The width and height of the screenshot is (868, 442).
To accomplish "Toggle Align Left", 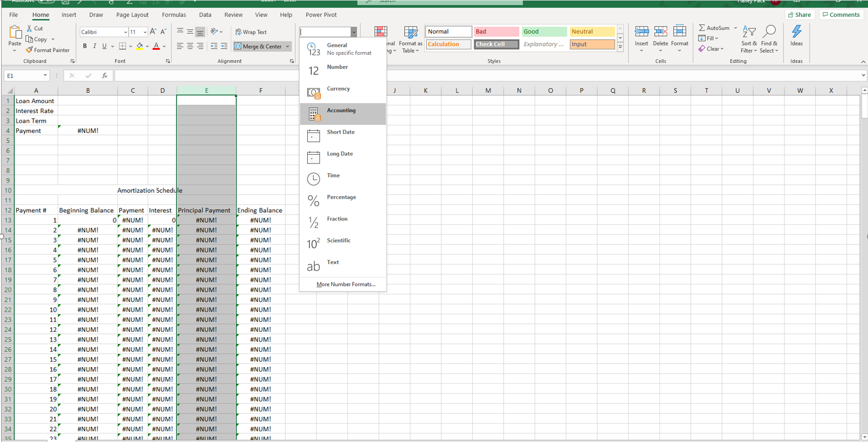I will [x=180, y=47].
